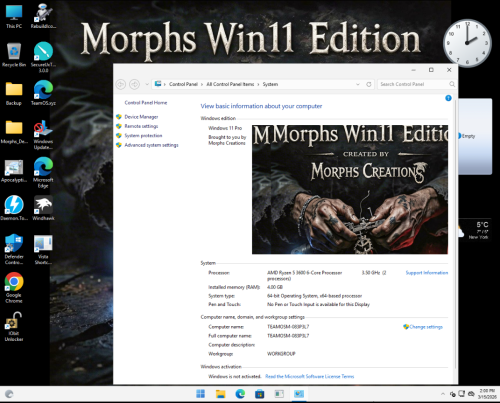The width and height of the screenshot is (500, 403).
Task: Select All Control Panel Items breadcrumb
Action: [230, 84]
